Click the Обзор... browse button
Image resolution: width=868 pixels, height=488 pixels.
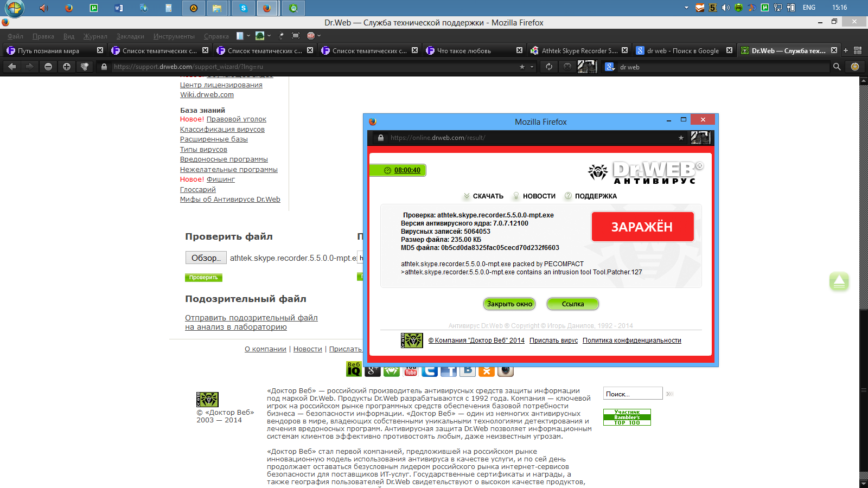coord(206,258)
